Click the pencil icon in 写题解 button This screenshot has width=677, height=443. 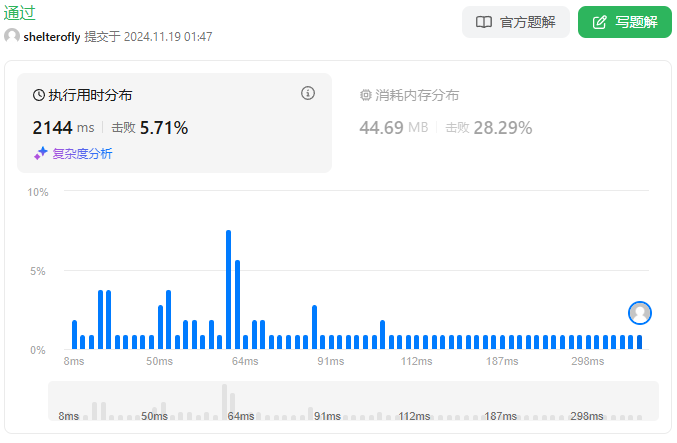pyautogui.click(x=600, y=22)
